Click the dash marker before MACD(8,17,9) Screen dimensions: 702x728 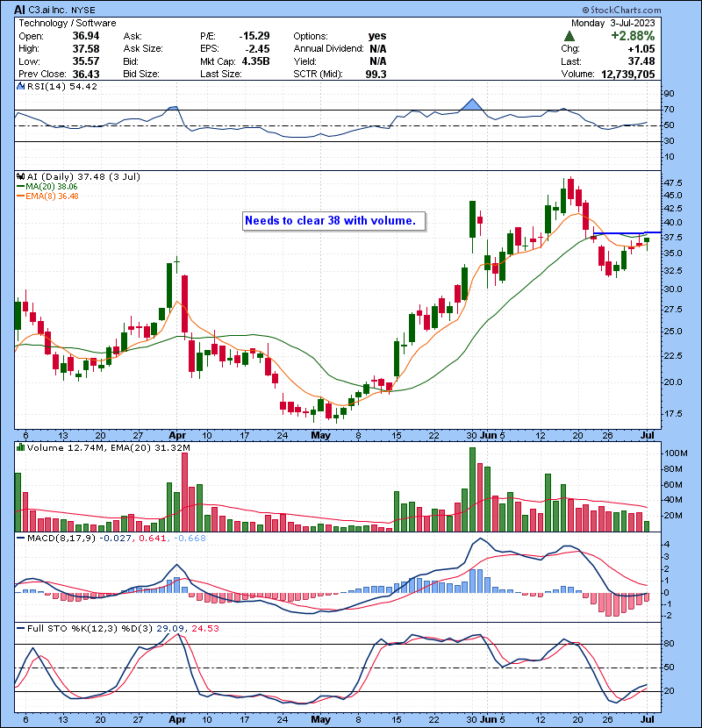tap(20, 539)
